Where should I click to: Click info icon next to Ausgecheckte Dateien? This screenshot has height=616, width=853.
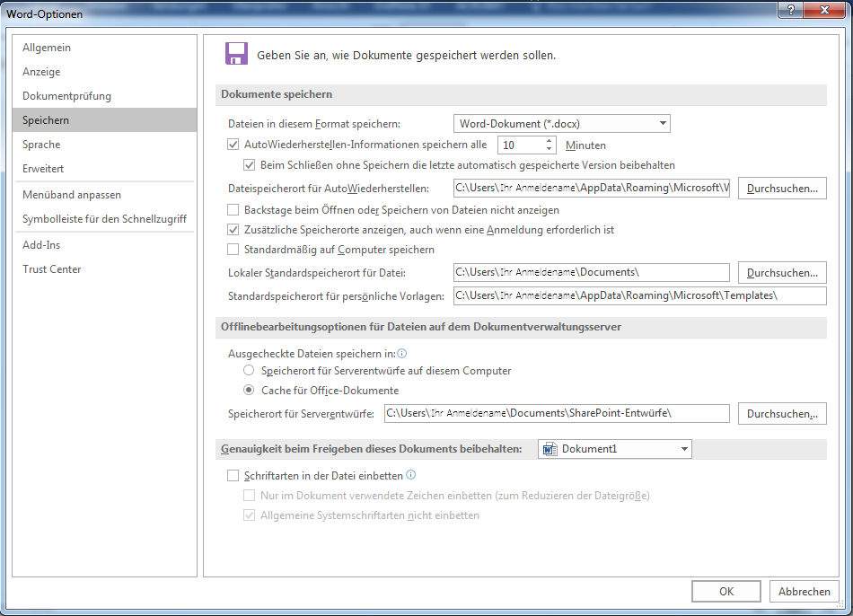pyautogui.click(x=402, y=354)
